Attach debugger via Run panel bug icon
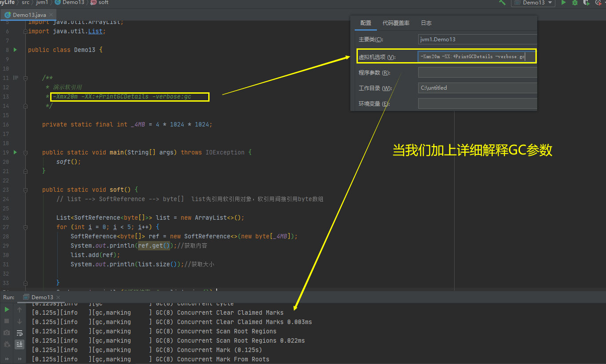 point(7,344)
